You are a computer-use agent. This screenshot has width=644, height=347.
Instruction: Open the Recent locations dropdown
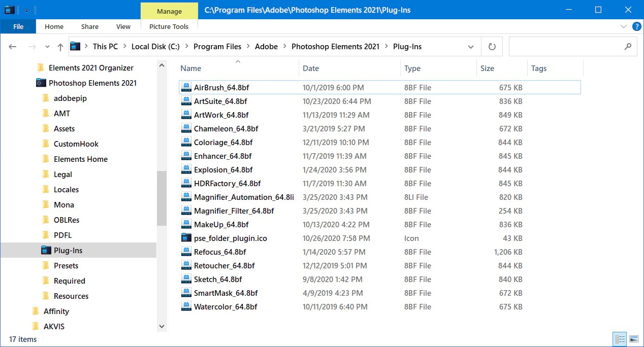point(47,47)
